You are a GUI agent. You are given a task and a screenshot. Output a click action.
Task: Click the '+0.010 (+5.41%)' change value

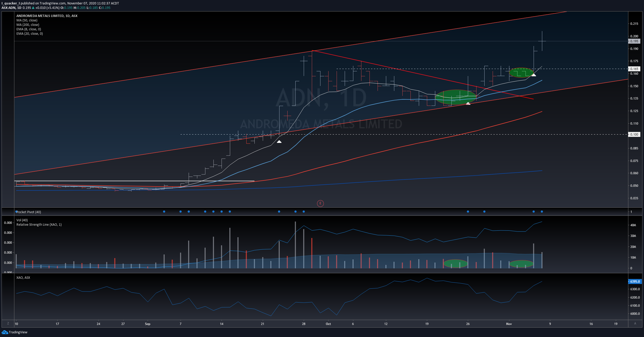pos(47,8)
